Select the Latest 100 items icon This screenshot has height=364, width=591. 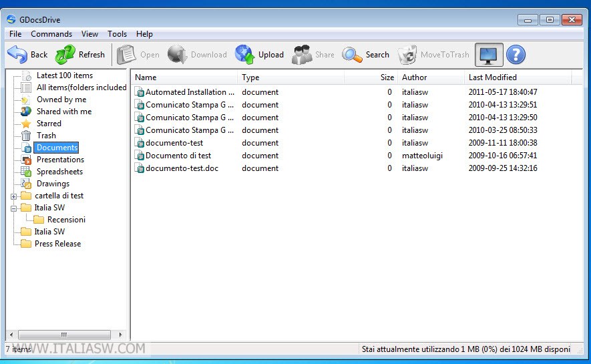point(26,75)
